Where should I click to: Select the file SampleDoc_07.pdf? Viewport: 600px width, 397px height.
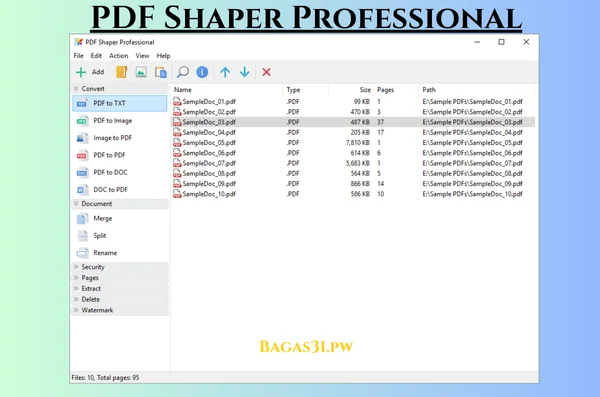209,163
